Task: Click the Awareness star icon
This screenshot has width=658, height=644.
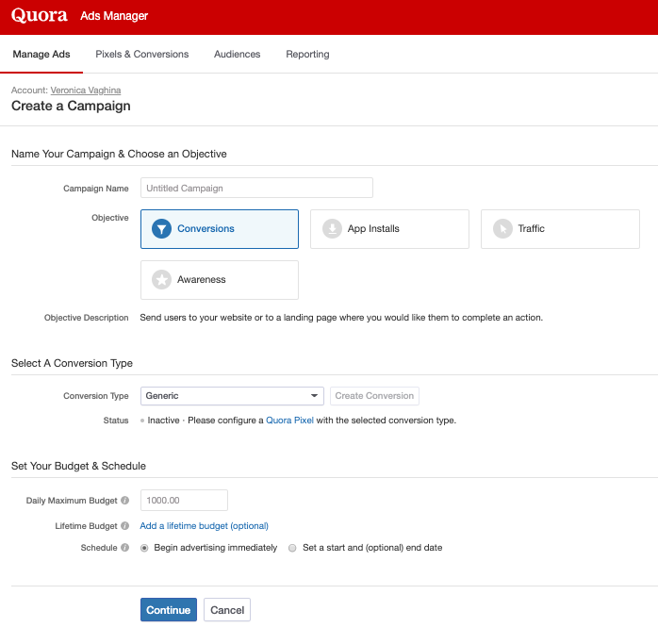Action: click(161, 280)
